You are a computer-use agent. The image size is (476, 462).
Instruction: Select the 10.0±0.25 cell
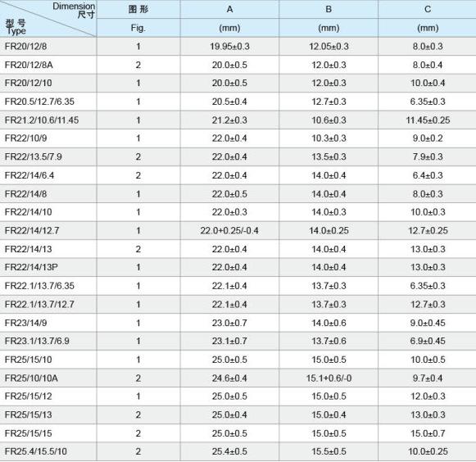[x=428, y=451]
